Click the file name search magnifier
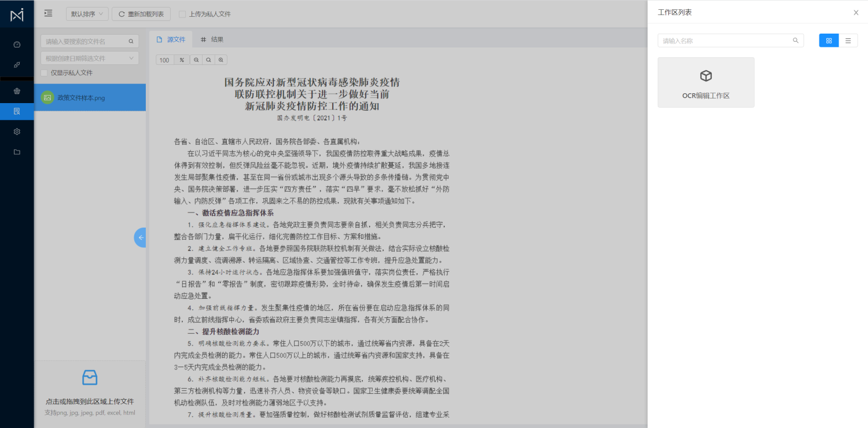Screen dimensions: 868x428 131,41
